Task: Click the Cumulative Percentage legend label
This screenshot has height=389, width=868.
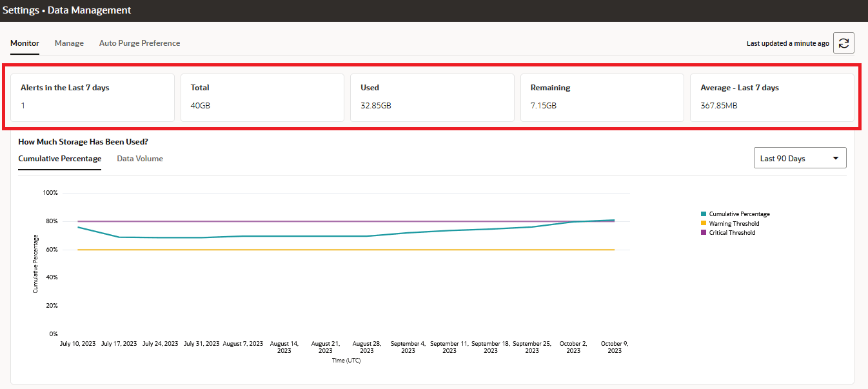Action: coord(739,214)
